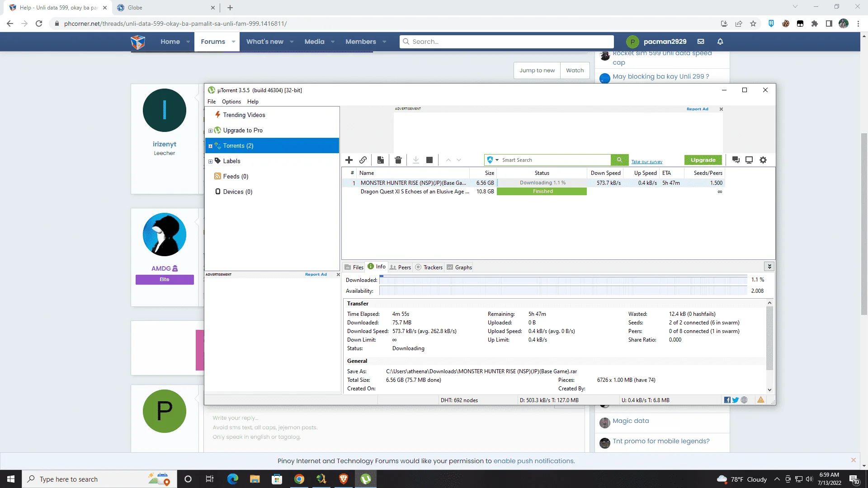
Task: Switch to the Globe browser tab
Action: tap(165, 8)
